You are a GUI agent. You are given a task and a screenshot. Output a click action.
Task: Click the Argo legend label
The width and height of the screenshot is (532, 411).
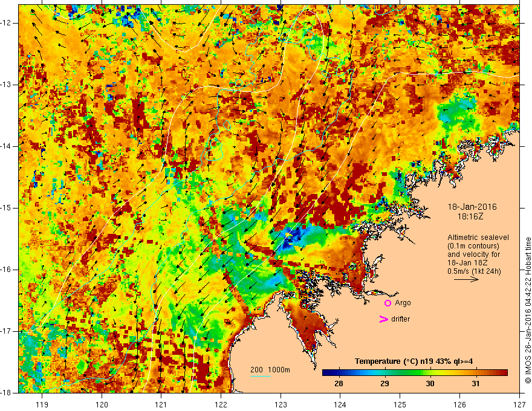coord(403,303)
